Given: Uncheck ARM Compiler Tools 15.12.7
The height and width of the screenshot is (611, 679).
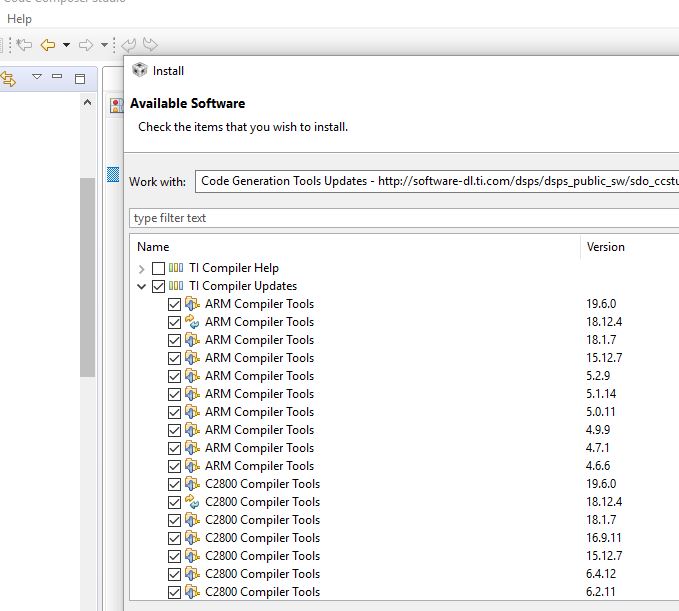Looking at the screenshot, I should tap(175, 358).
